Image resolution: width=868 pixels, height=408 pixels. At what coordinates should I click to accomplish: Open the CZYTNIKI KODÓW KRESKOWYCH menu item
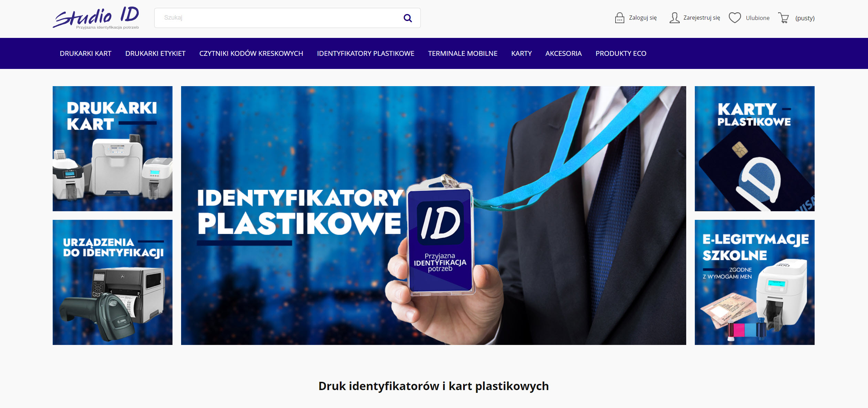[x=251, y=53]
